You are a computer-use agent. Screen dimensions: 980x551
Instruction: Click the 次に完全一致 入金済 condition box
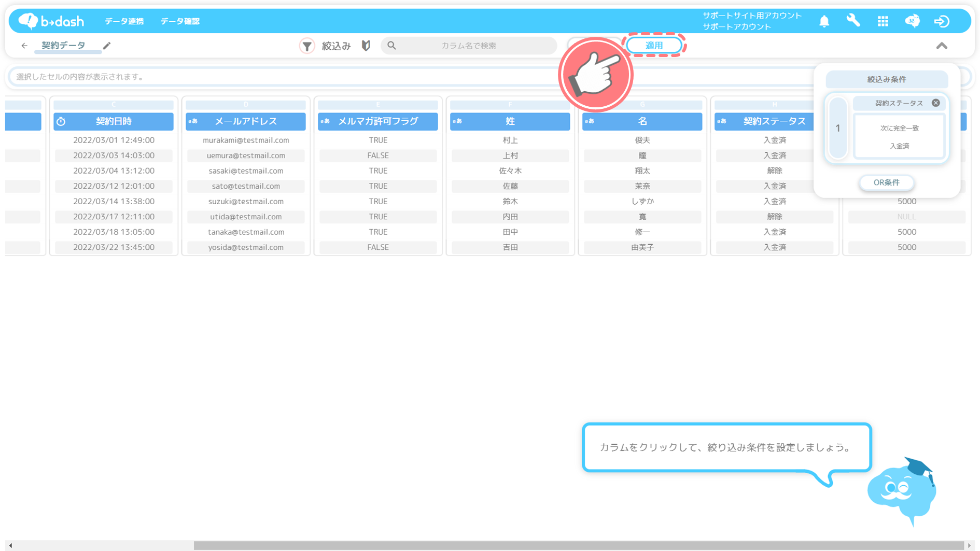(x=899, y=137)
